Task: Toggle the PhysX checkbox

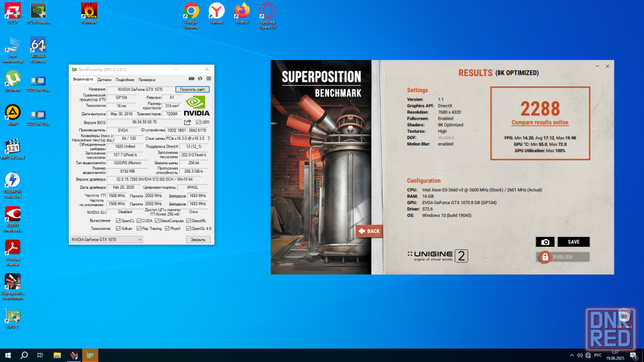Action: click(167, 229)
